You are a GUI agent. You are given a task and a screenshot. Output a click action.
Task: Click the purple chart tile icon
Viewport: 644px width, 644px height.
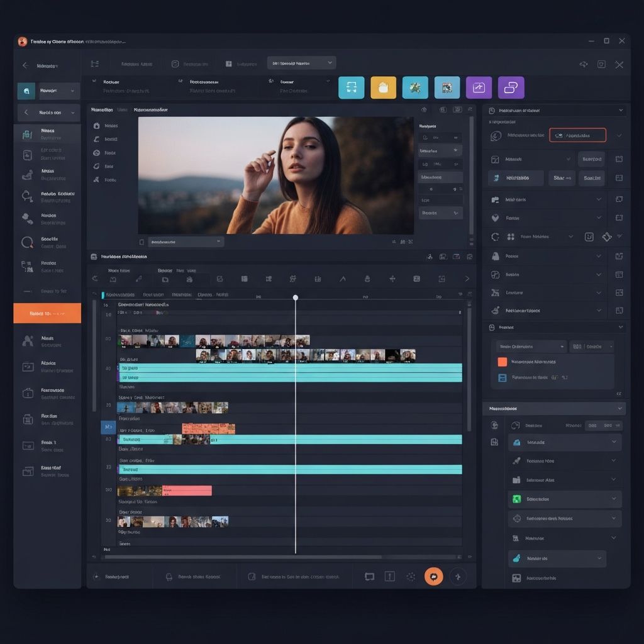479,88
